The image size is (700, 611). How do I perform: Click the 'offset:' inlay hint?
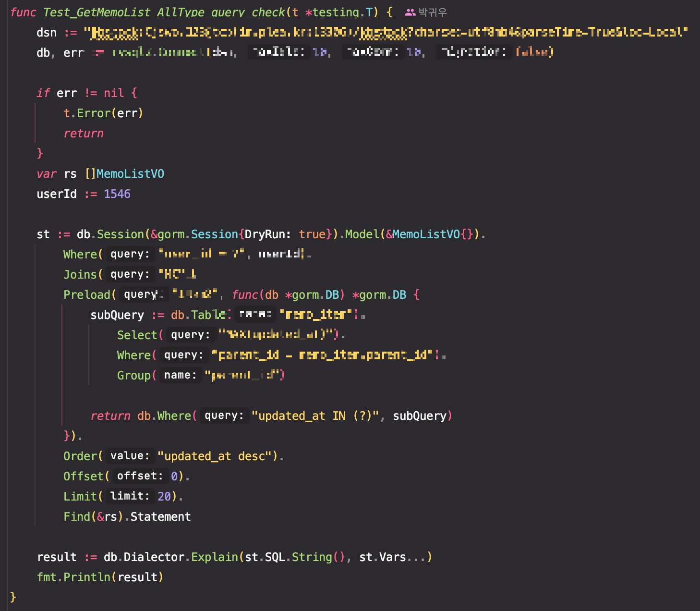(140, 476)
